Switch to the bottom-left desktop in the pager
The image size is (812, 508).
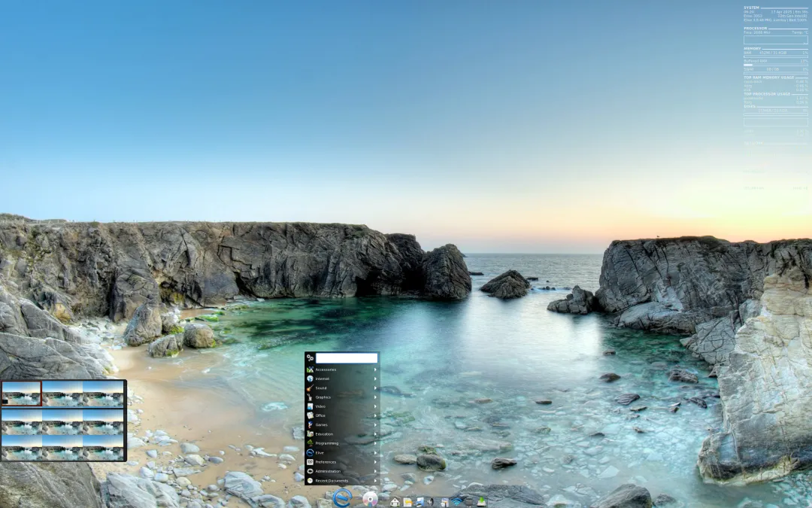click(21, 448)
